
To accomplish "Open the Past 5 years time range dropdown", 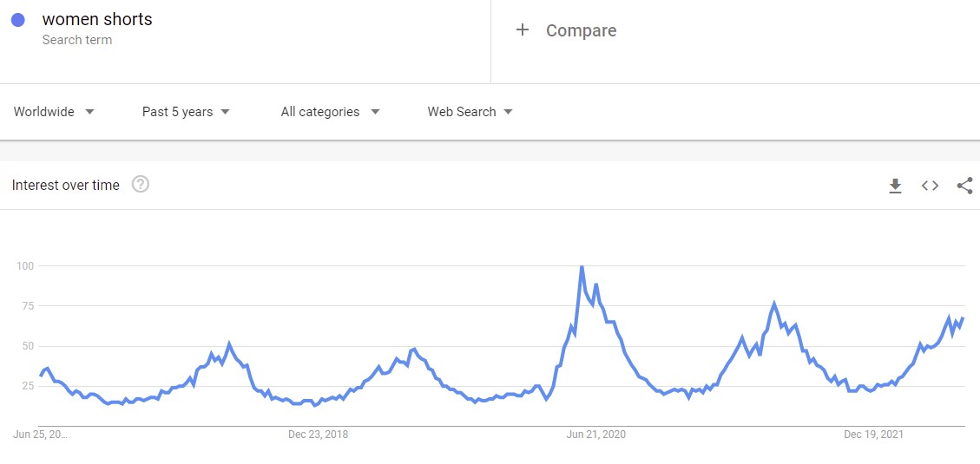I will point(186,112).
